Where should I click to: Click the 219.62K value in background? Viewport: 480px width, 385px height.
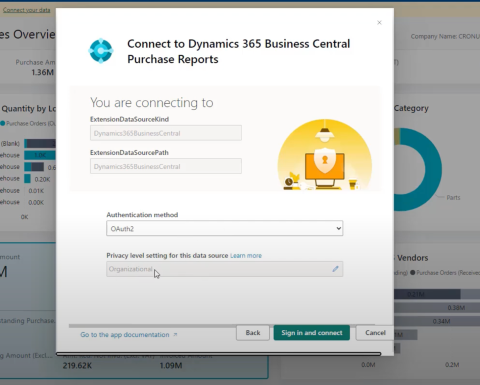[x=77, y=366]
